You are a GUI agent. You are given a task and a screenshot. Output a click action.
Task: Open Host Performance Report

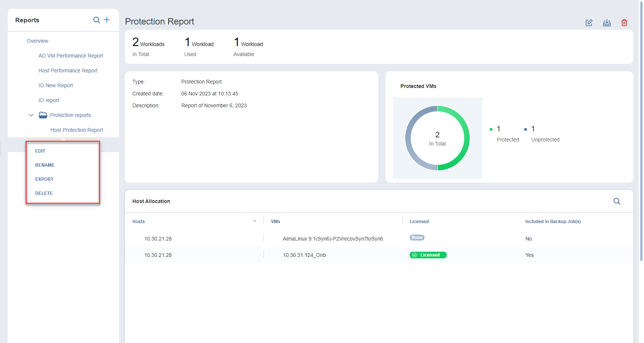(68, 71)
